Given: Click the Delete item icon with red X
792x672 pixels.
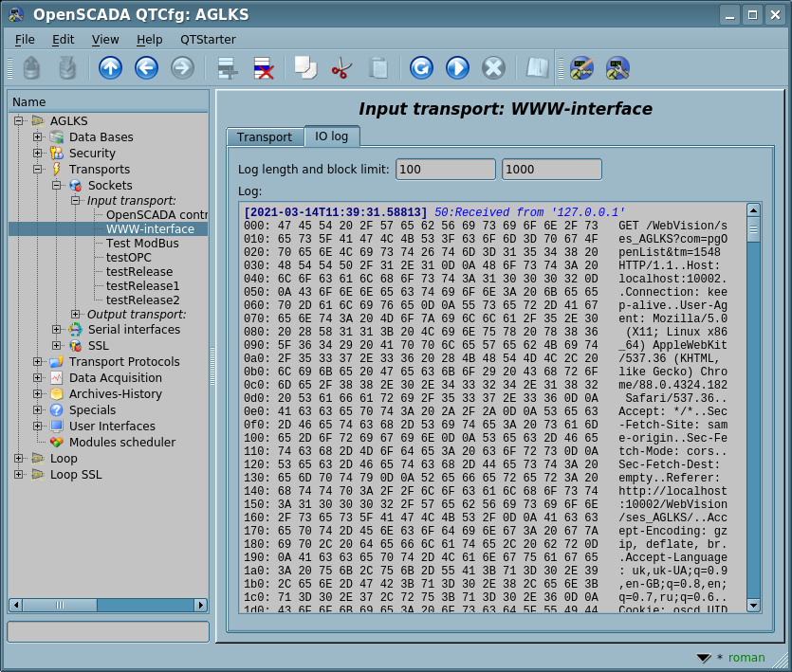Looking at the screenshot, I should click(264, 68).
